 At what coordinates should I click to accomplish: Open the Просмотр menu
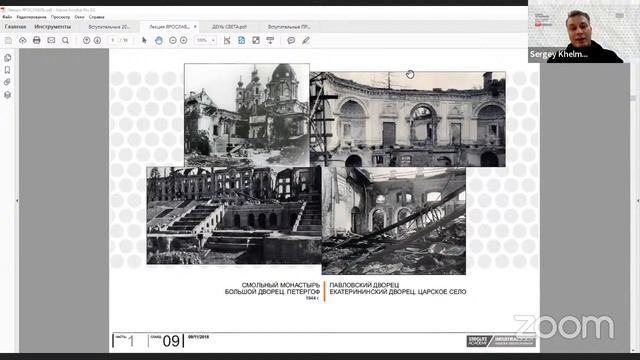click(x=60, y=17)
